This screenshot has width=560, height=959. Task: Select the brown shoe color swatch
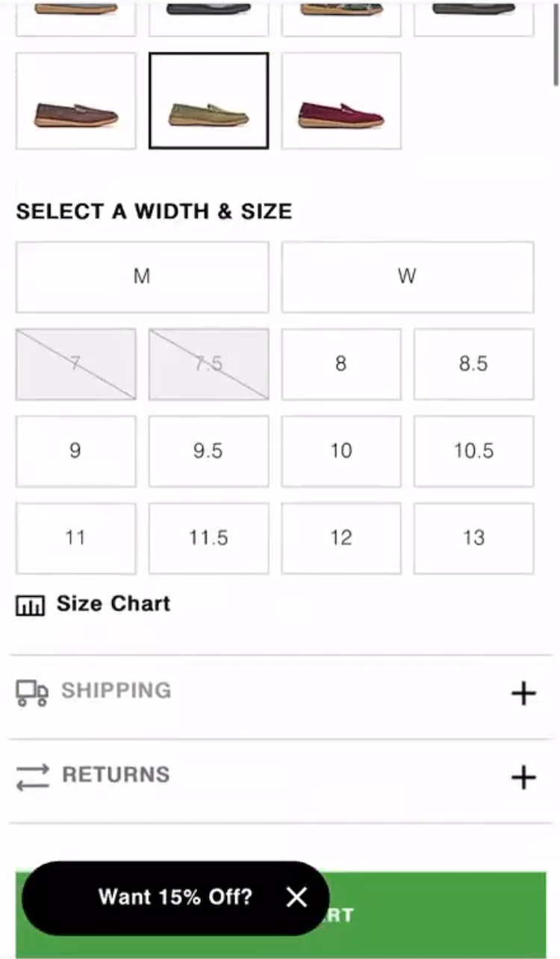tap(75, 101)
